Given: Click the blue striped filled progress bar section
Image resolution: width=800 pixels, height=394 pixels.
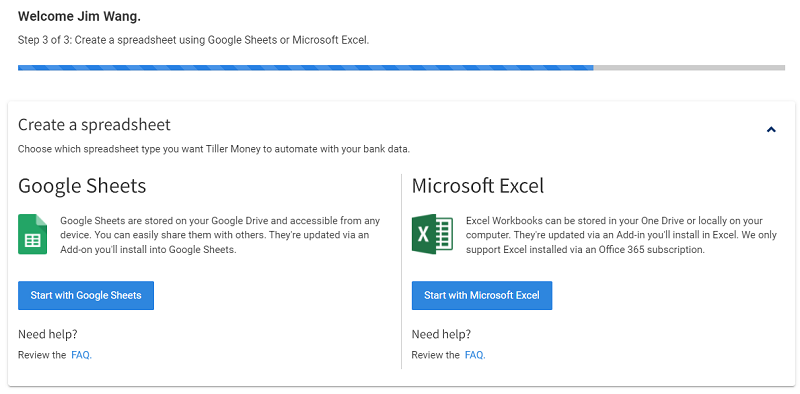Looking at the screenshot, I should click(x=306, y=67).
